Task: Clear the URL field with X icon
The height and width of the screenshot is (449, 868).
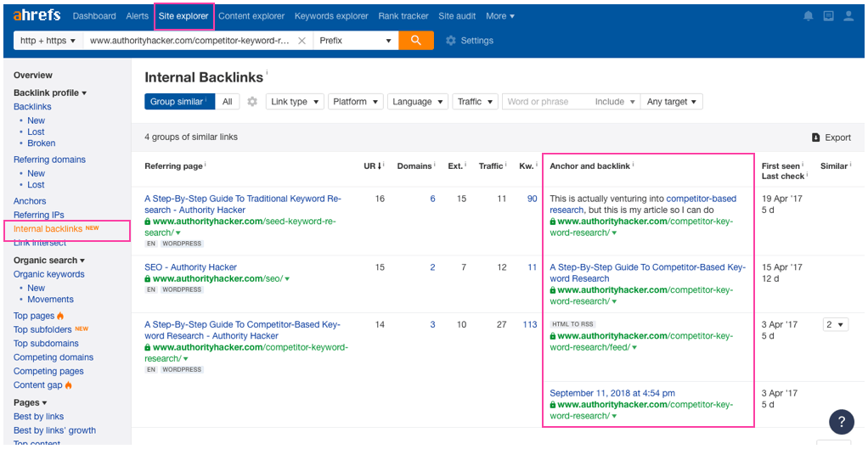Action: pyautogui.click(x=302, y=41)
